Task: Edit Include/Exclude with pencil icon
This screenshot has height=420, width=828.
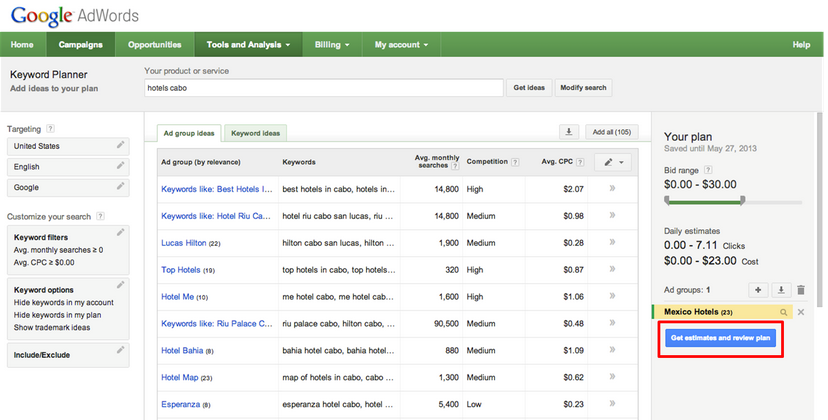Action: click(x=120, y=350)
